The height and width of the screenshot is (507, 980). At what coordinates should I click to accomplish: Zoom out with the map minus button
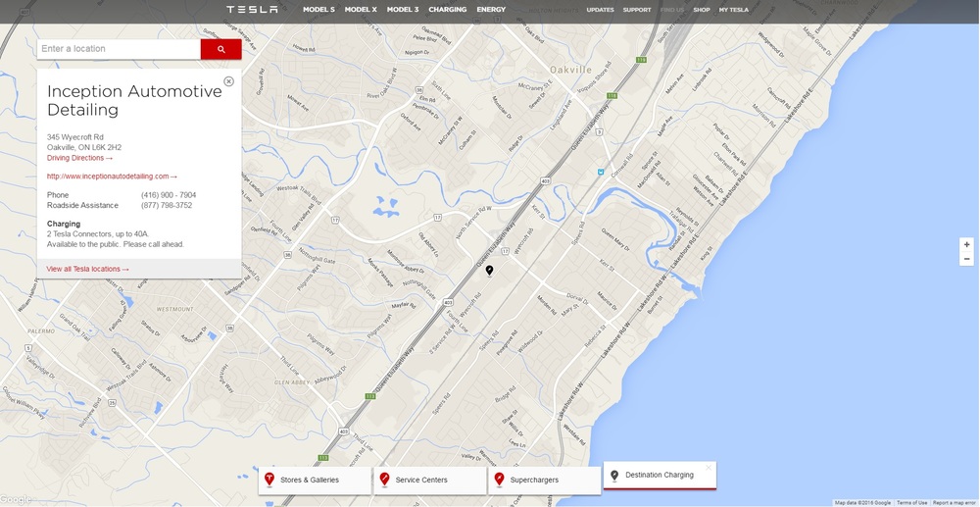966,259
